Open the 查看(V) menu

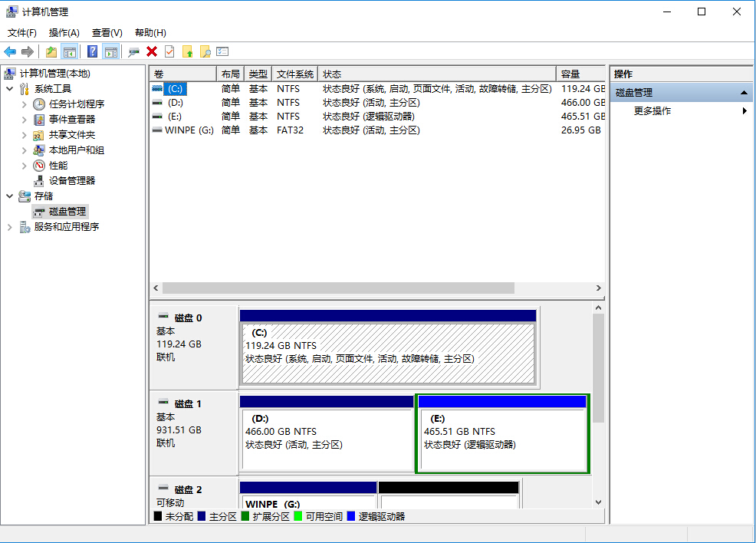(x=107, y=33)
